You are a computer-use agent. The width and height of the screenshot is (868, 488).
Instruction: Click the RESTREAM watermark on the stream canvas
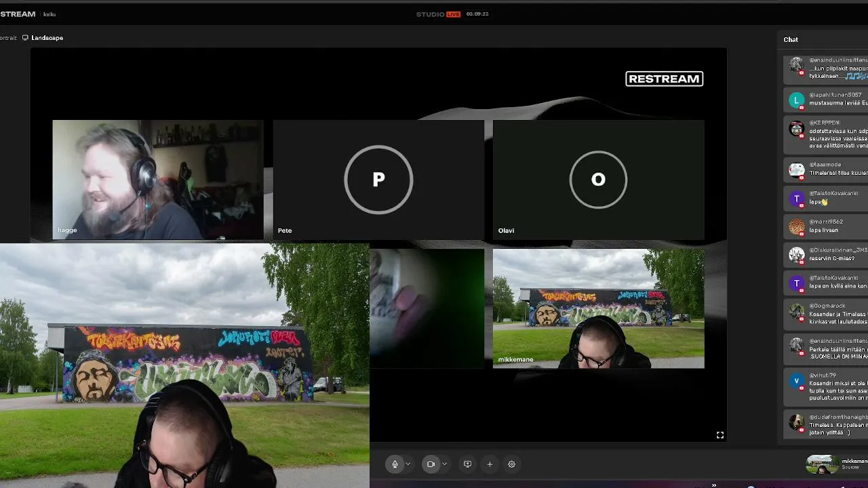tap(665, 79)
